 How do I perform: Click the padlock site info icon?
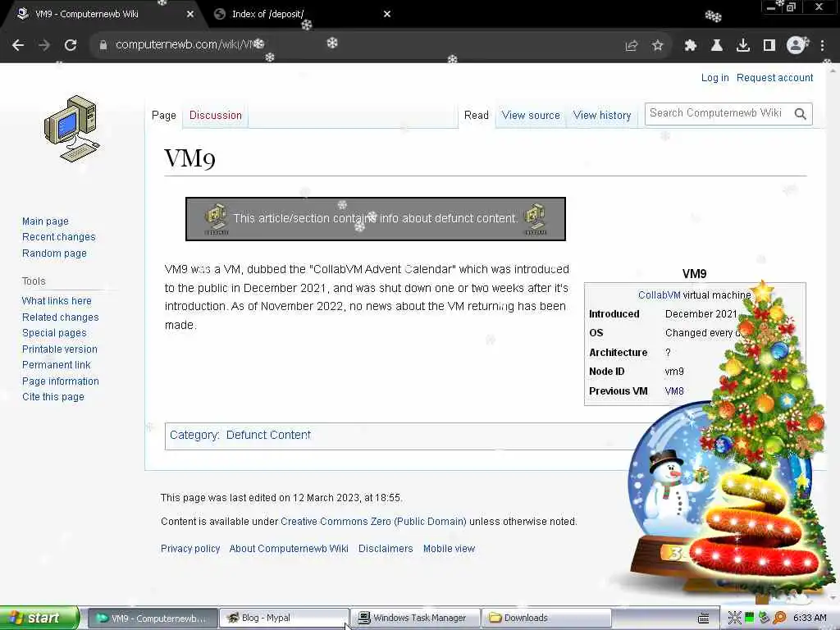(x=103, y=45)
